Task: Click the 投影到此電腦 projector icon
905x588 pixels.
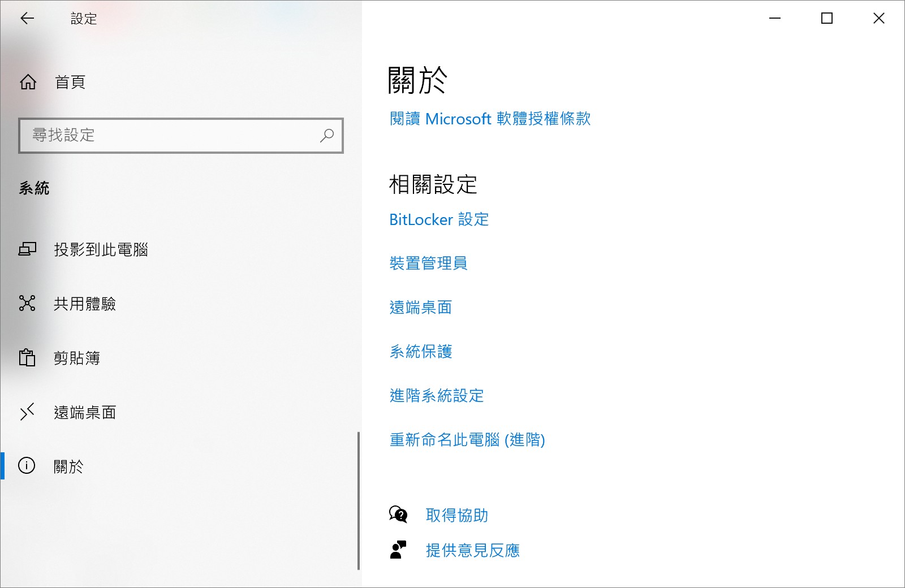Action: click(27, 249)
